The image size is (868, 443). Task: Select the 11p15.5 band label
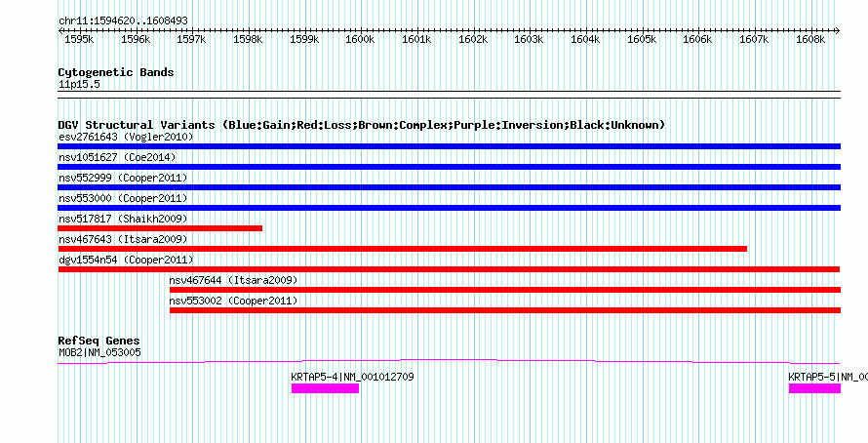79,85
